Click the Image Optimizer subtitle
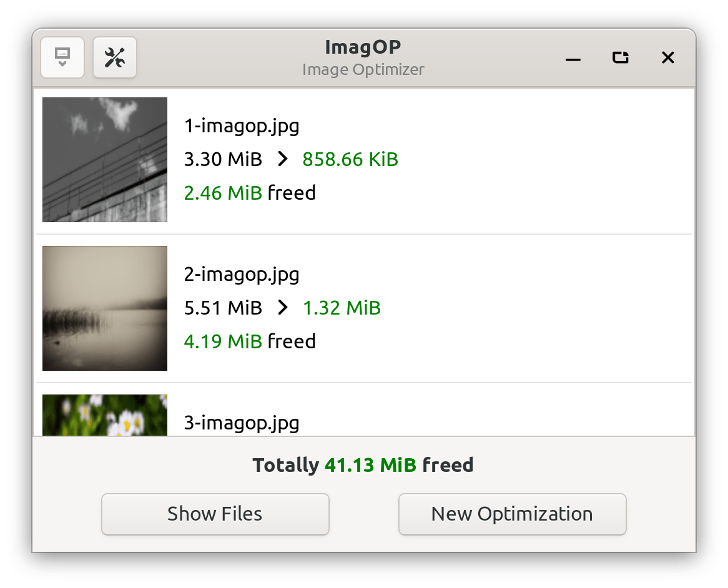The image size is (728, 588). coord(363,70)
